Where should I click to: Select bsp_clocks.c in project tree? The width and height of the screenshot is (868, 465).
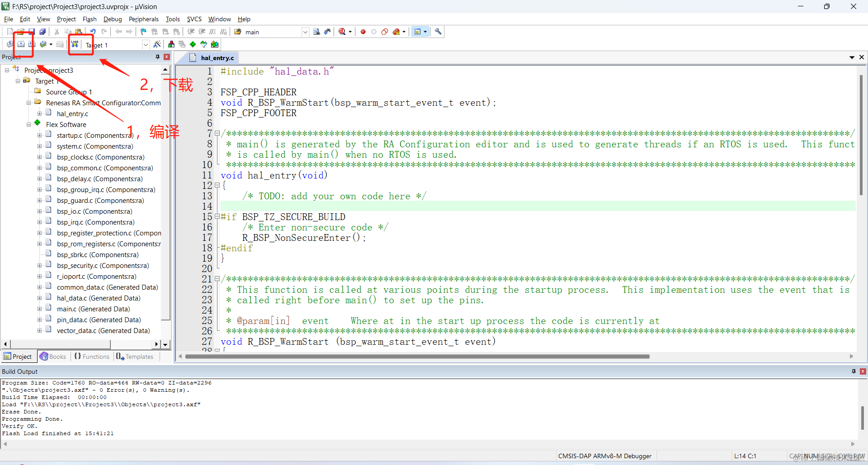coord(100,157)
